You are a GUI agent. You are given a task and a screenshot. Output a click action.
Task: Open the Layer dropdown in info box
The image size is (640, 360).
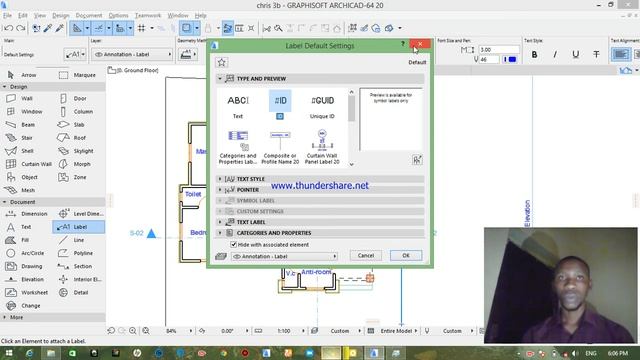[132, 54]
